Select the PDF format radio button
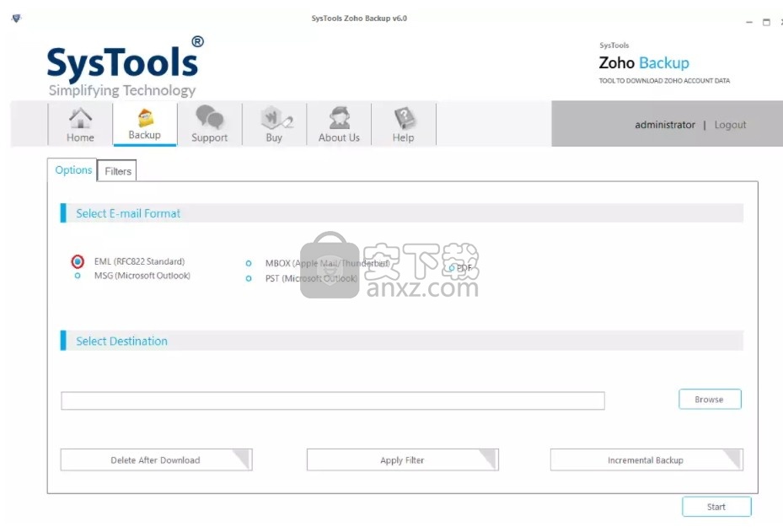Viewport: 783px width, 532px height. 452,268
